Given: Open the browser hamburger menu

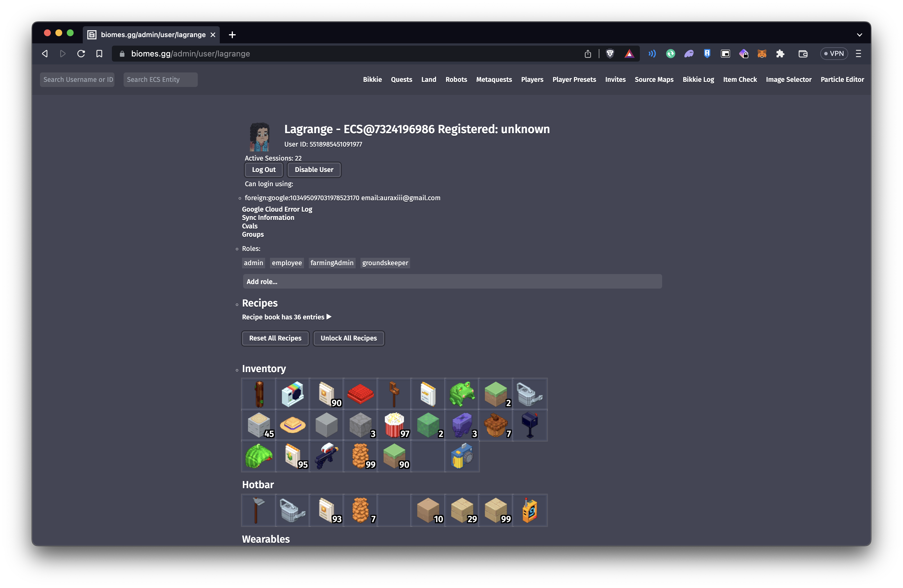Looking at the screenshot, I should [x=858, y=54].
